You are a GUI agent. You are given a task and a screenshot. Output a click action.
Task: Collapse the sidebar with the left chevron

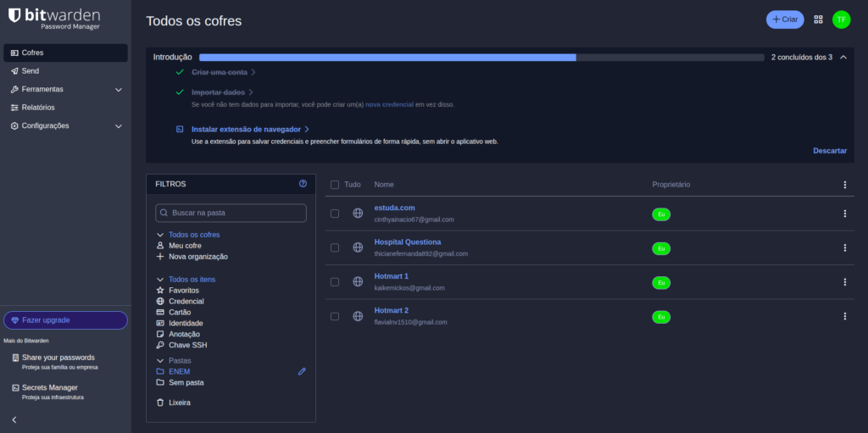tap(14, 419)
